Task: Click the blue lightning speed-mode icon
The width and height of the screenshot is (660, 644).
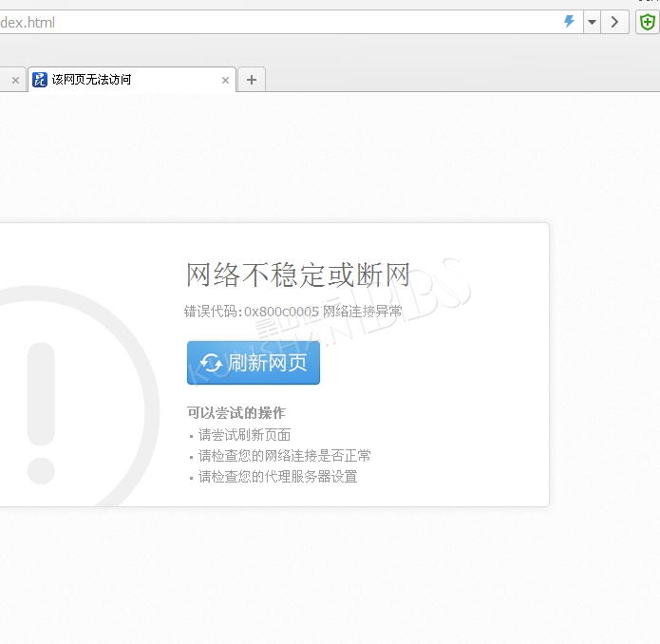Action: click(x=569, y=22)
